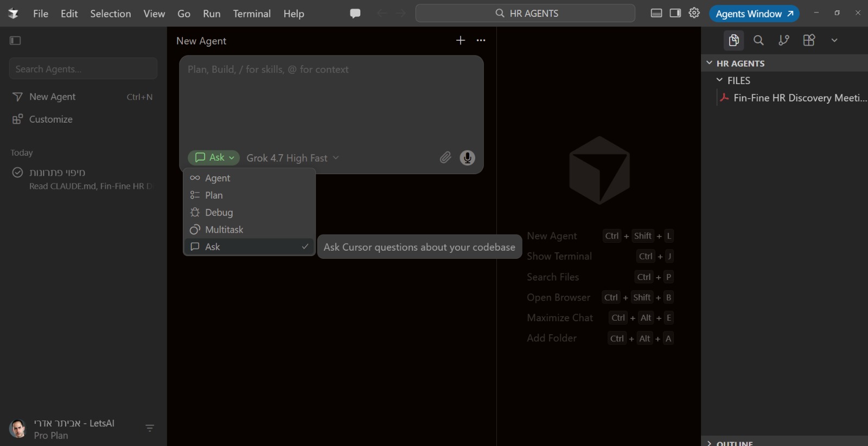Click the Search Agents input field
This screenshot has width=868, height=446.
[83, 69]
